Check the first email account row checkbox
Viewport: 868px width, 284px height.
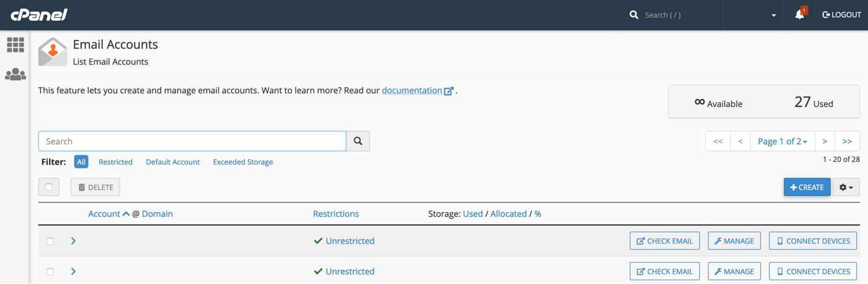[x=50, y=241]
